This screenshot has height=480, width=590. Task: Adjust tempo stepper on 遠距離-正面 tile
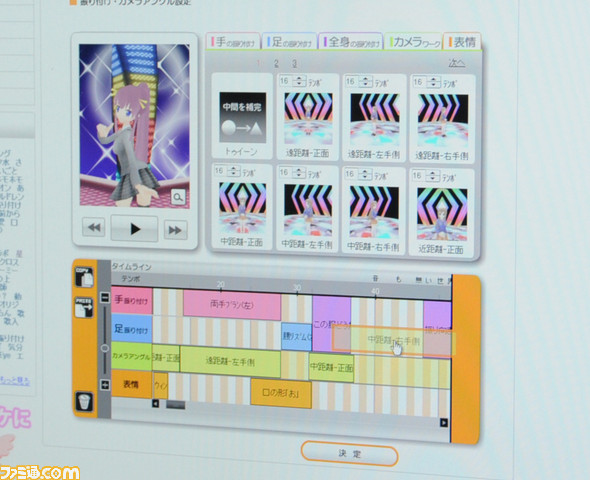(x=300, y=81)
